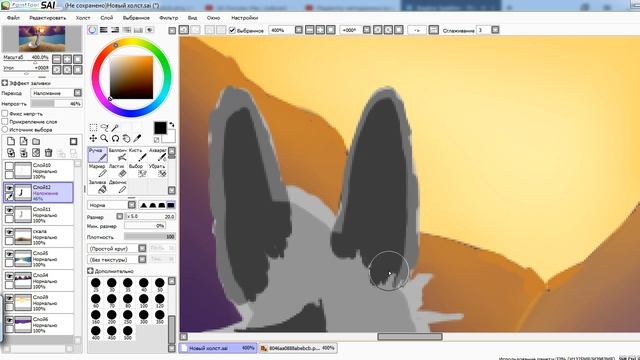Select the Баллончик airbrush tool

118,155
